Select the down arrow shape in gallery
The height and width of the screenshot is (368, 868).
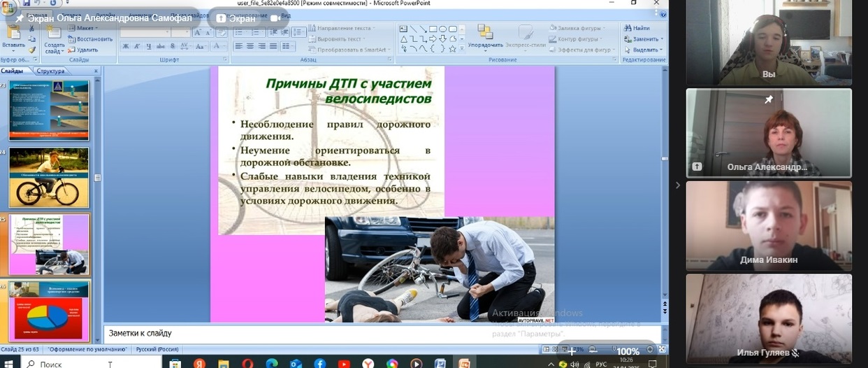tap(443, 39)
